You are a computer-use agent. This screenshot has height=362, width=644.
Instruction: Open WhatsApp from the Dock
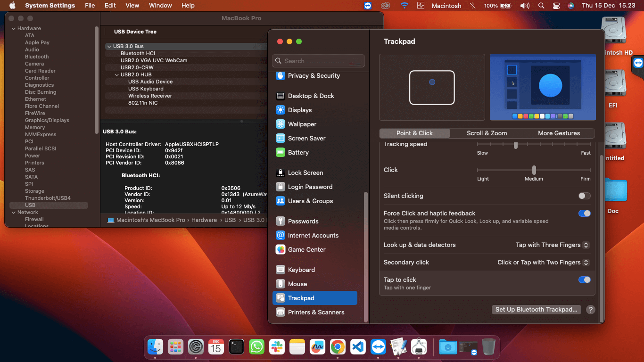pyautogui.click(x=256, y=347)
